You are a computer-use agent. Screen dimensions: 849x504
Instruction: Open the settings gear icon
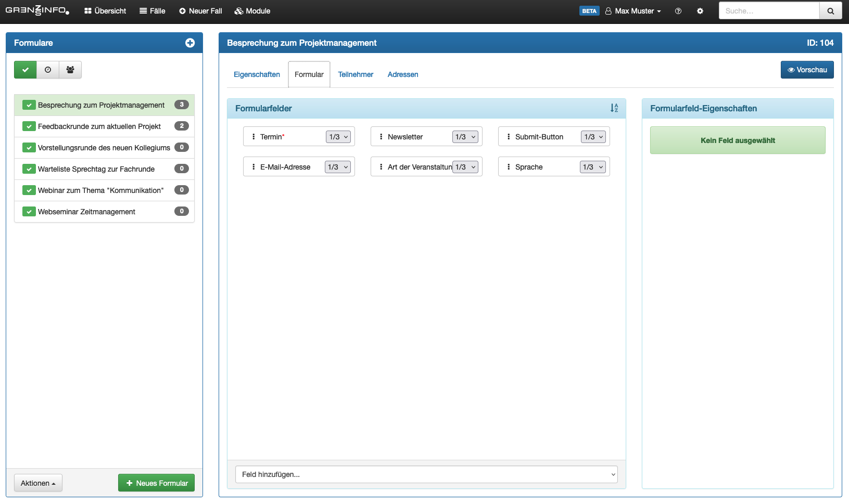pyautogui.click(x=700, y=11)
